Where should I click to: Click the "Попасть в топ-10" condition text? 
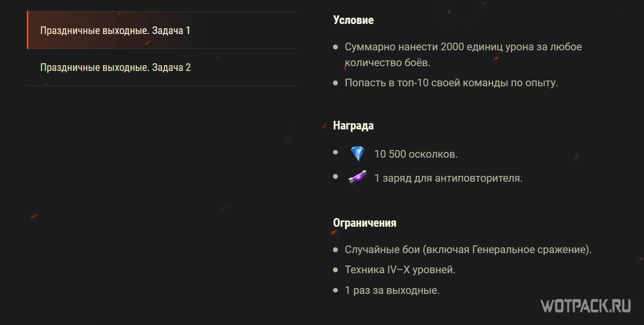point(451,83)
